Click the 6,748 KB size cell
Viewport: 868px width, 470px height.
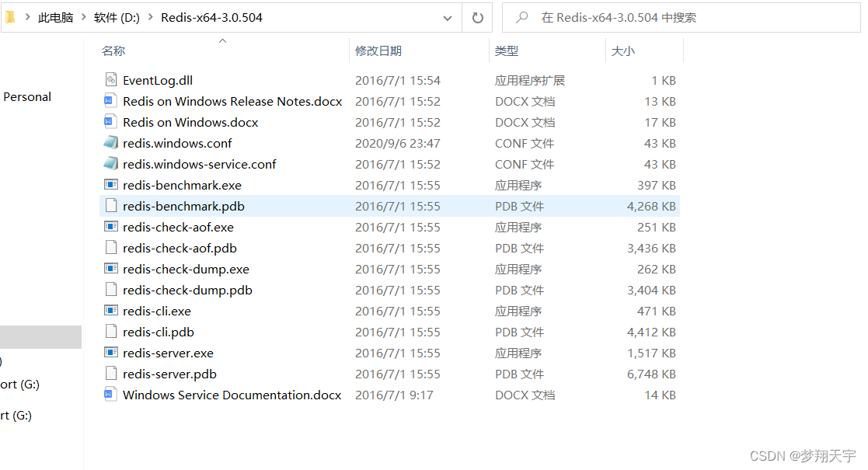pos(651,374)
